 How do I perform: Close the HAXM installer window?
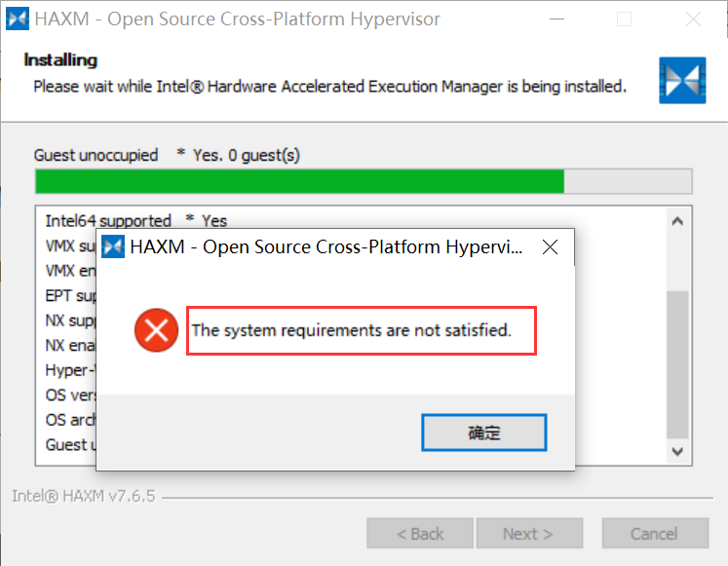[693, 19]
